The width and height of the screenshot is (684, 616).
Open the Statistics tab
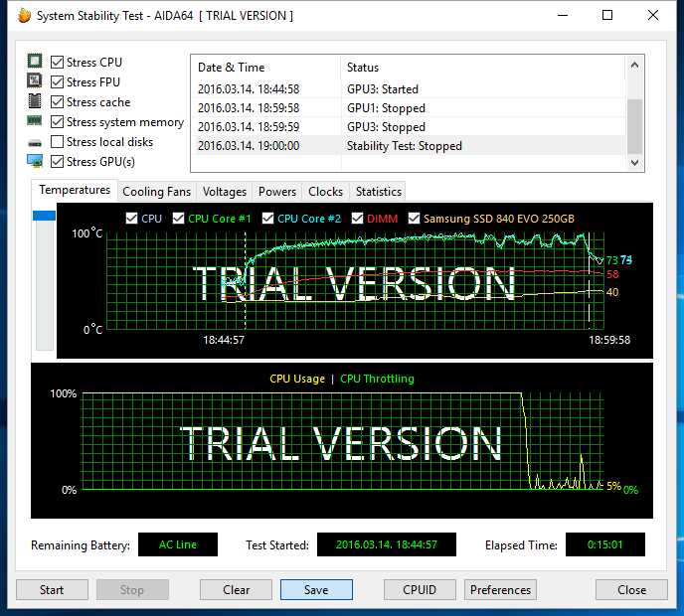(x=378, y=192)
